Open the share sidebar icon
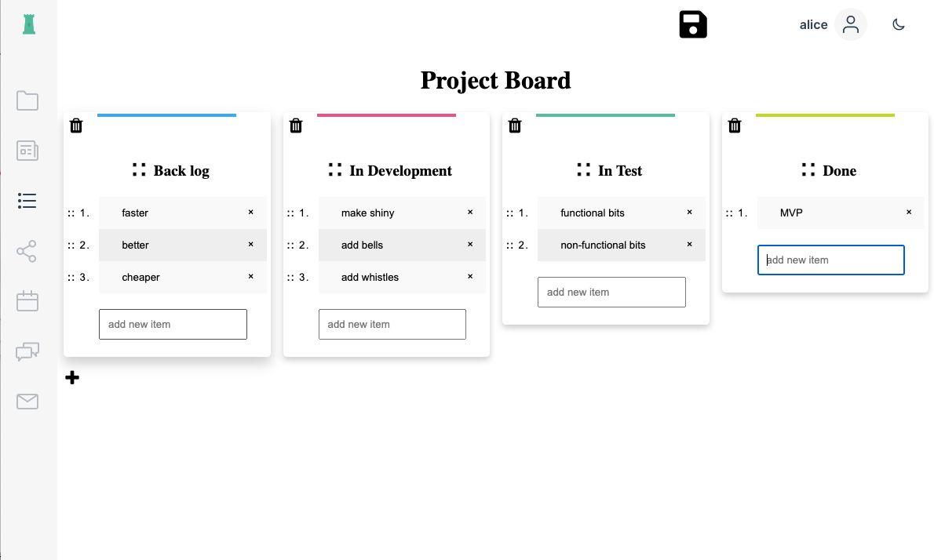934x560 pixels. point(27,251)
